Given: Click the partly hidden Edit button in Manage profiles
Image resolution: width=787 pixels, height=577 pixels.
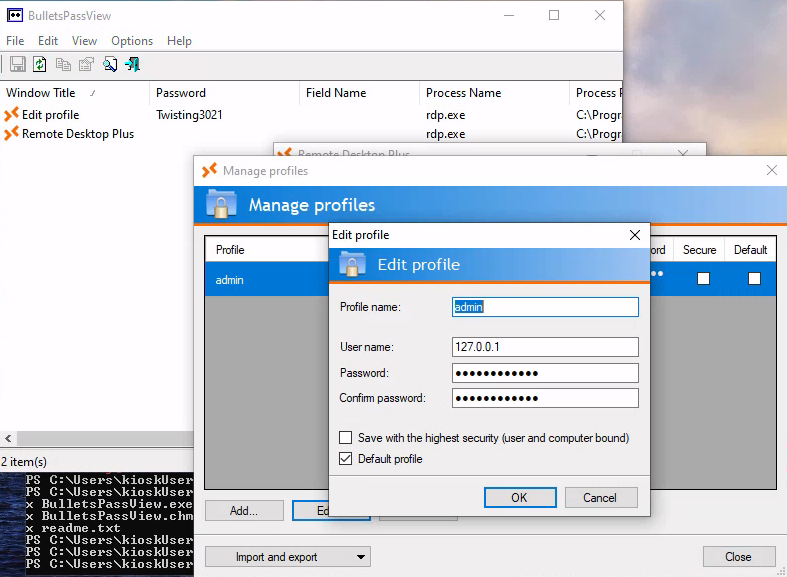Looking at the screenshot, I should click(311, 511).
